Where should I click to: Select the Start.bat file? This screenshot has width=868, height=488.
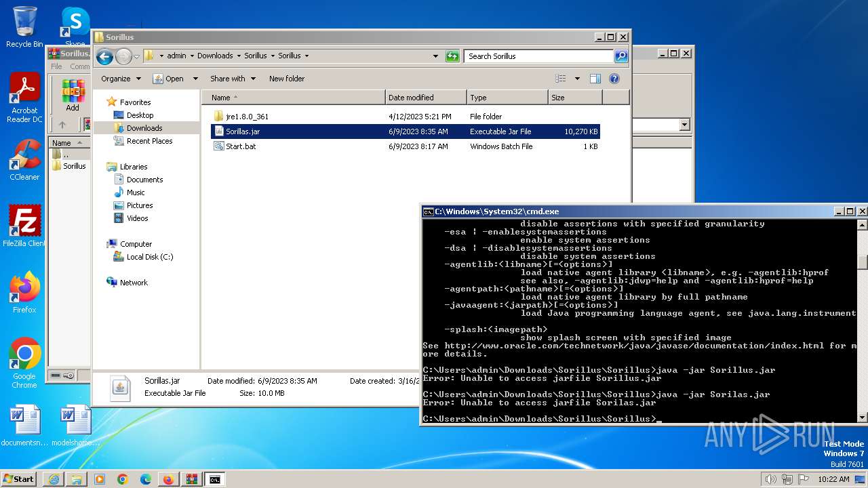[x=406, y=146]
